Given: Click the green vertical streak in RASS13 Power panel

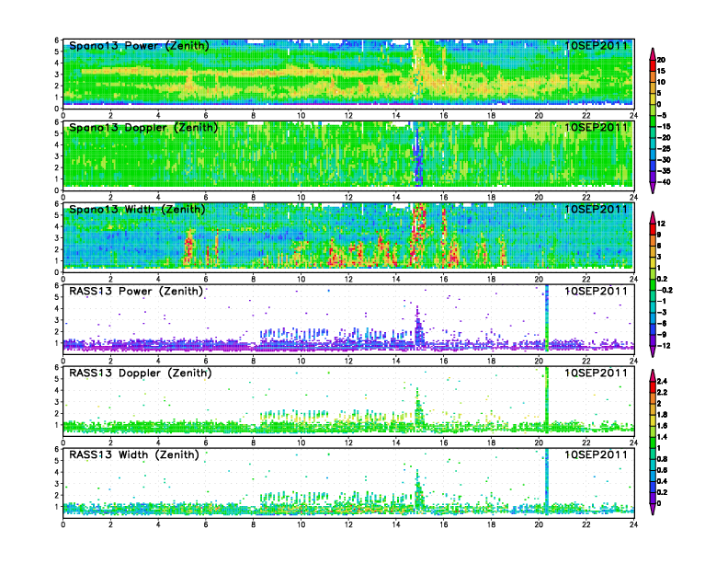Looking at the screenshot, I should coord(547,318).
